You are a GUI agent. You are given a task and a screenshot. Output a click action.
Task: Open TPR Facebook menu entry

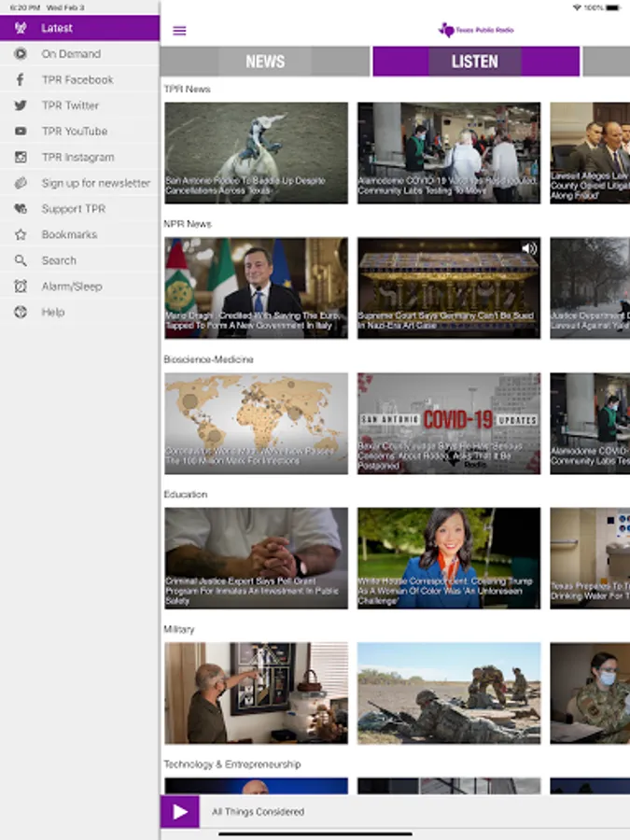tap(80, 80)
